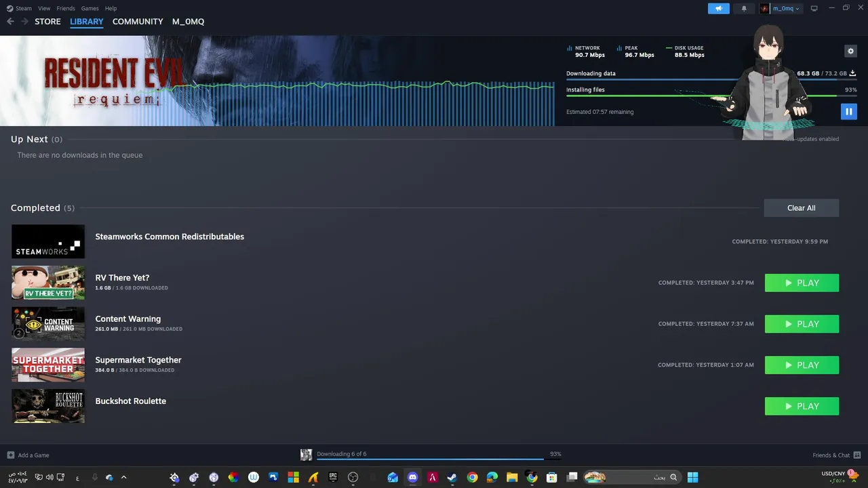Select the RV There Yet? title text

122,278
